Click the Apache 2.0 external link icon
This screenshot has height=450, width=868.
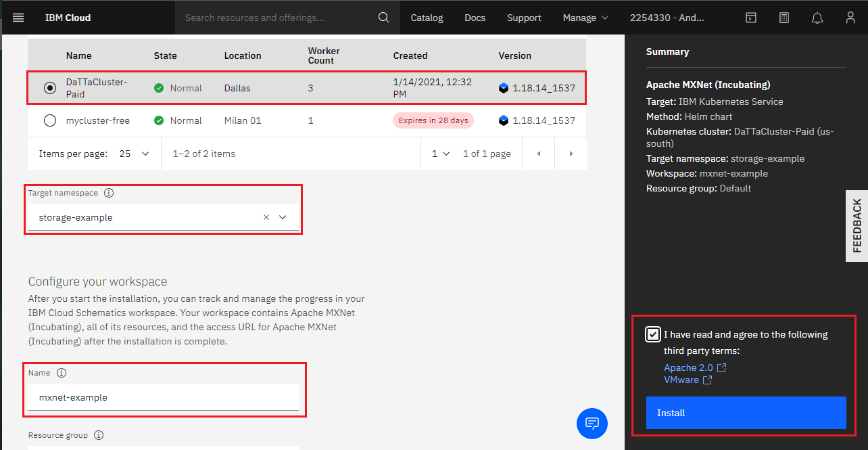[x=722, y=367]
